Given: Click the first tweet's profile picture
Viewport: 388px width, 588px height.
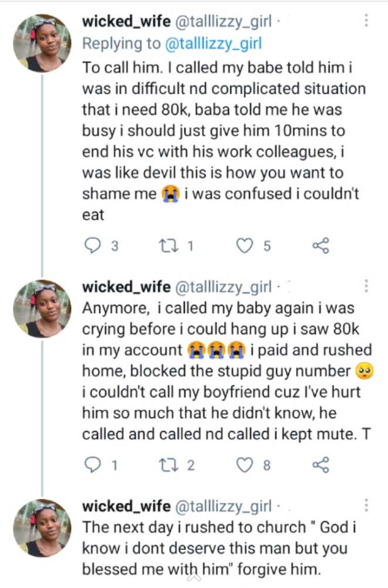Looking at the screenshot, I should pyautogui.click(x=42, y=42).
